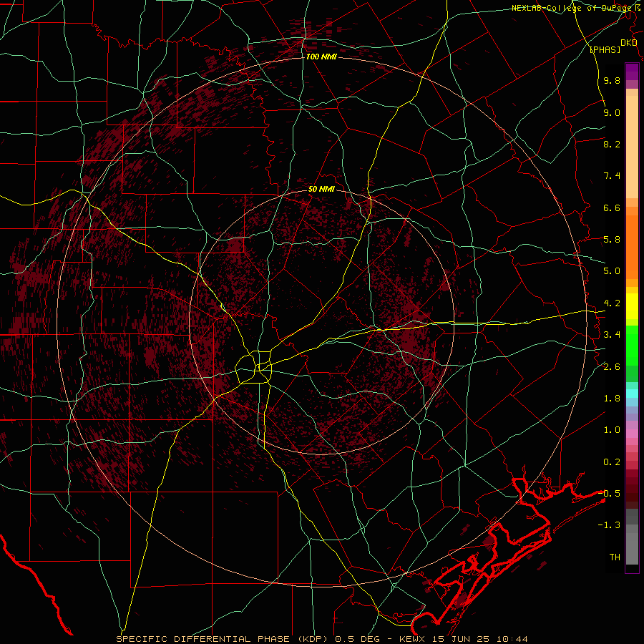
Task: Click the 6.6 legend value
Action: (612, 208)
